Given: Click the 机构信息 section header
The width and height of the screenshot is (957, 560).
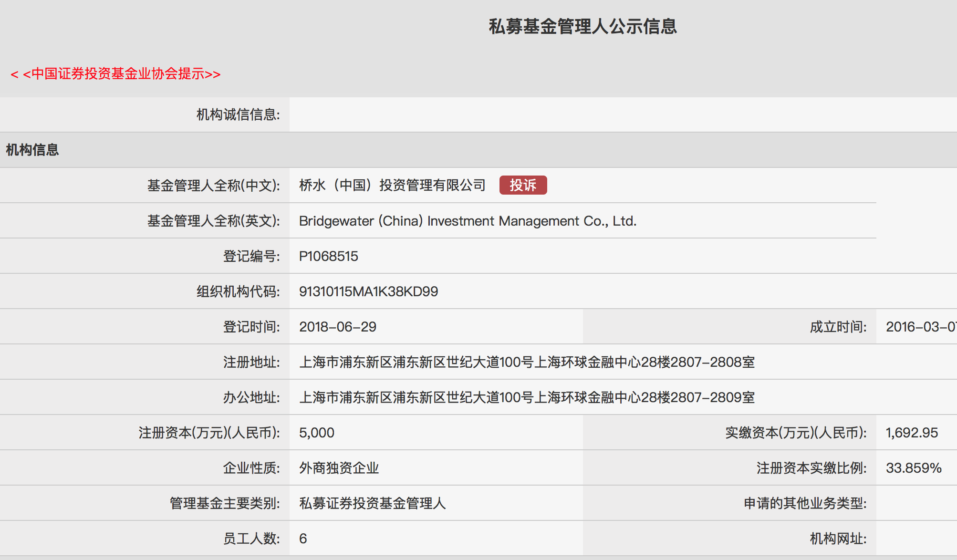Looking at the screenshot, I should pyautogui.click(x=32, y=150).
